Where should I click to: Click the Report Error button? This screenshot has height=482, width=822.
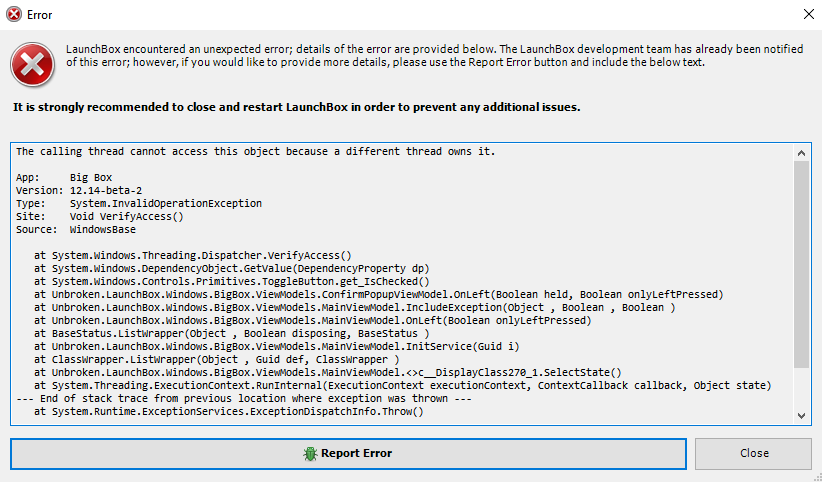[x=348, y=454]
